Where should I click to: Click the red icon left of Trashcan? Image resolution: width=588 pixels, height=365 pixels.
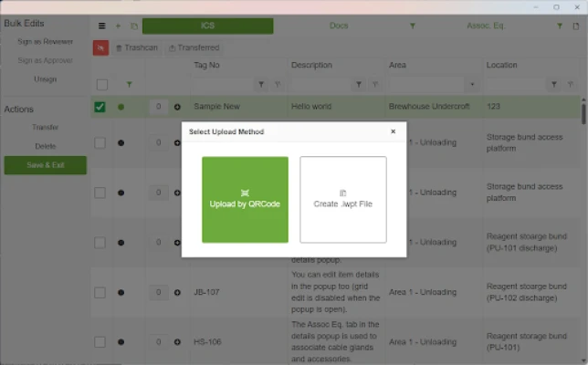[100, 47]
